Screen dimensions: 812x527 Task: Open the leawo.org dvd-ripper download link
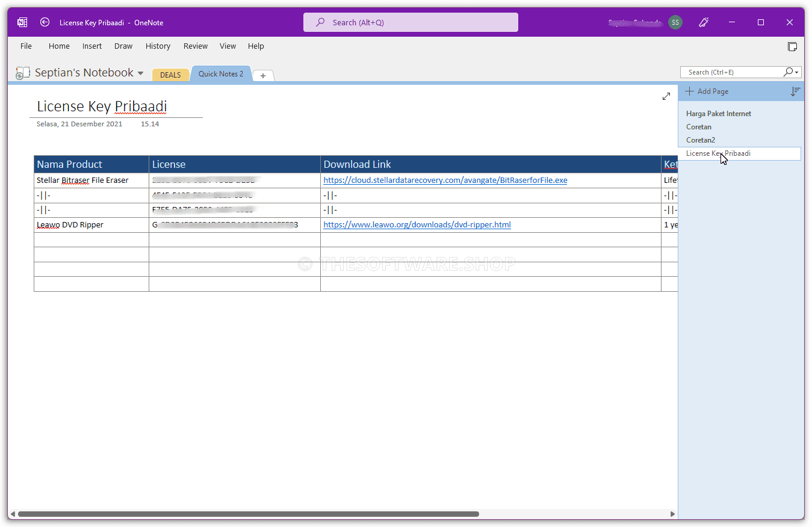pyautogui.click(x=417, y=224)
